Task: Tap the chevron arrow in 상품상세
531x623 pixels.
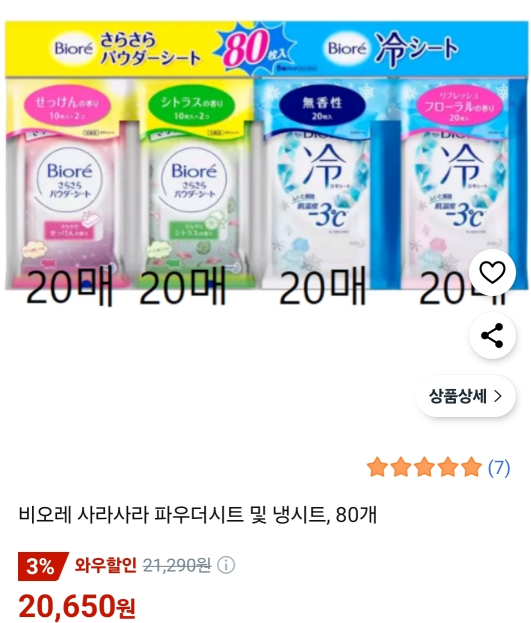Action: click(498, 396)
